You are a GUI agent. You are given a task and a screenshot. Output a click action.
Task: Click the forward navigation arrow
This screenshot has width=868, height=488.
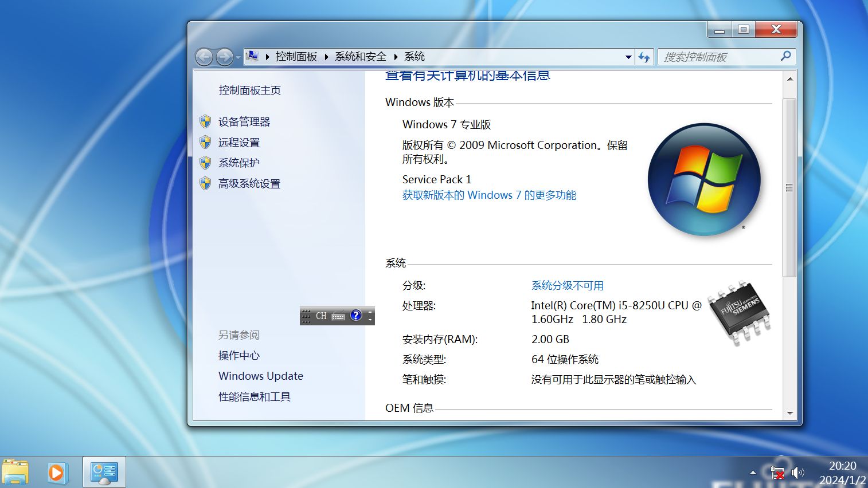[x=224, y=57]
